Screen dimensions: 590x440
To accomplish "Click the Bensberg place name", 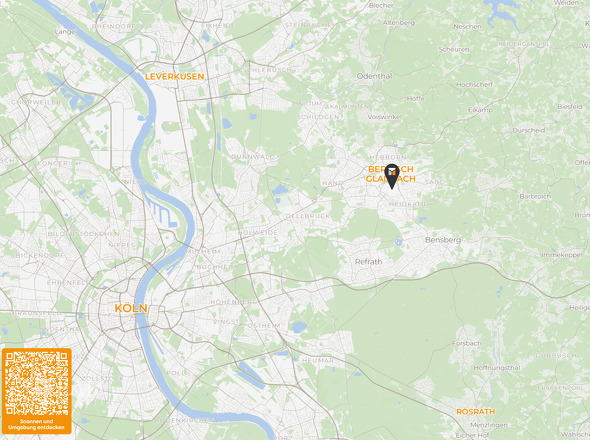I will click(443, 240).
